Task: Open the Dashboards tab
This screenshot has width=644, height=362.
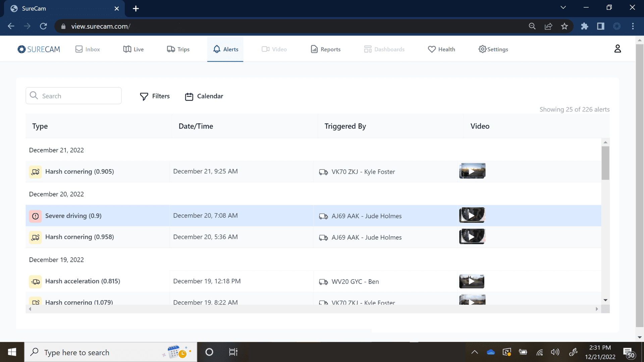Action: [x=384, y=49]
